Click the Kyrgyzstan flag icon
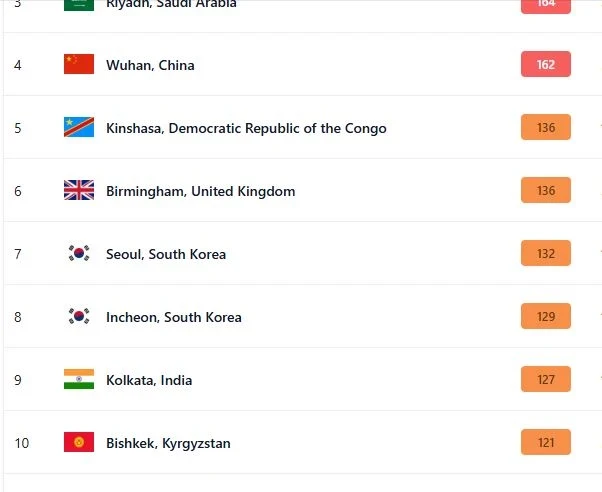 (x=78, y=443)
